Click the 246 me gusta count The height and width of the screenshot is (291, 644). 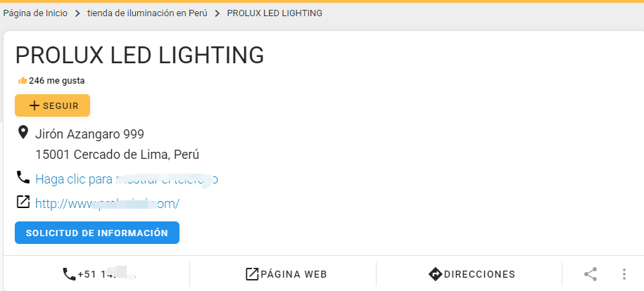(x=57, y=81)
